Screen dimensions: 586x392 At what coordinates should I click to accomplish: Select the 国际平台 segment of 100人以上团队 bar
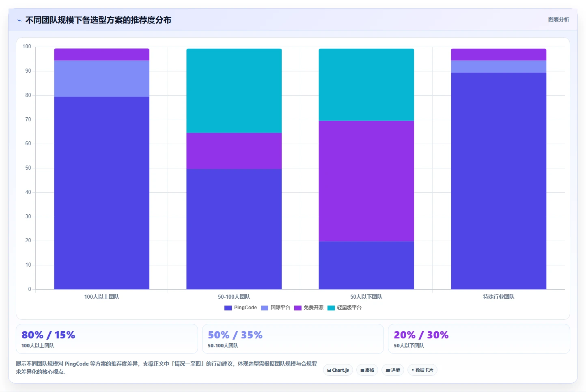[101, 79]
